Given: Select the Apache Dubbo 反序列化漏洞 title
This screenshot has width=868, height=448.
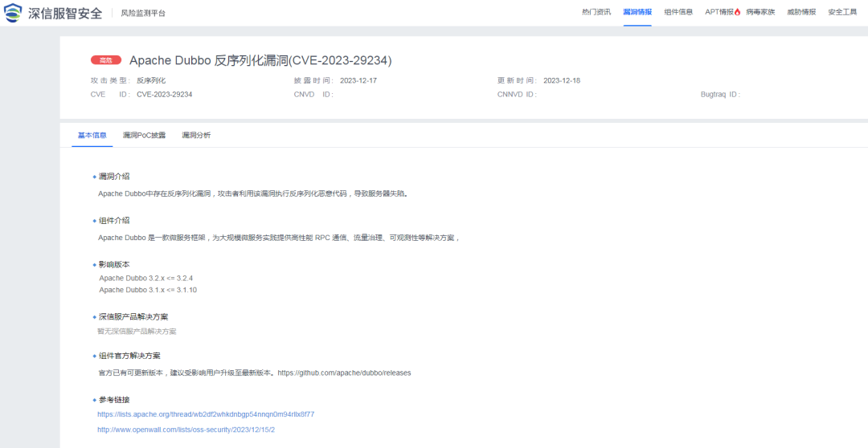Looking at the screenshot, I should tap(260, 60).
